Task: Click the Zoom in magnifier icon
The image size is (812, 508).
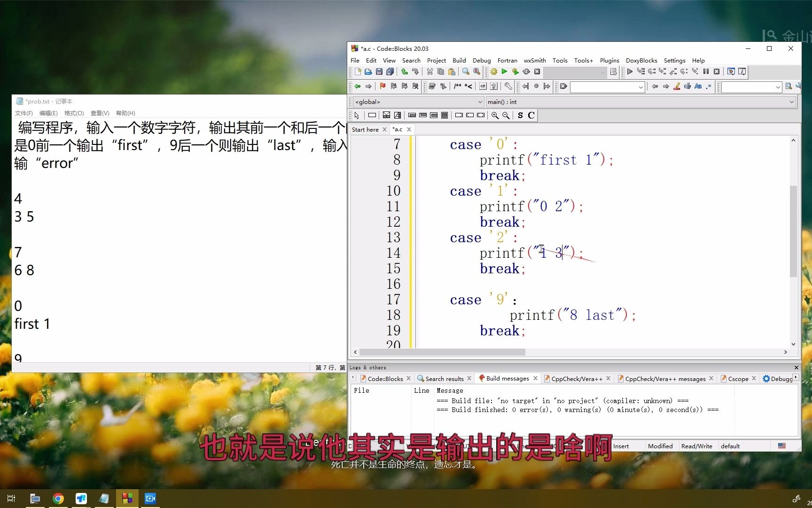Action: click(x=495, y=116)
